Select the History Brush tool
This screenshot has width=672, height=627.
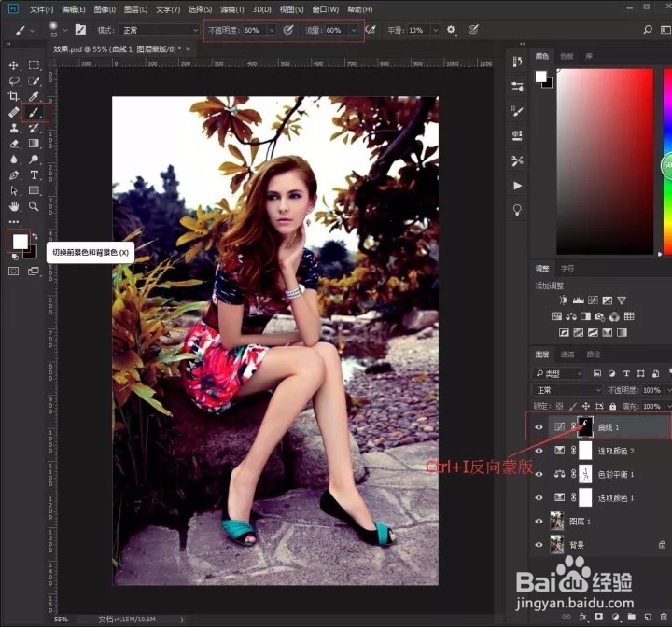[34, 128]
